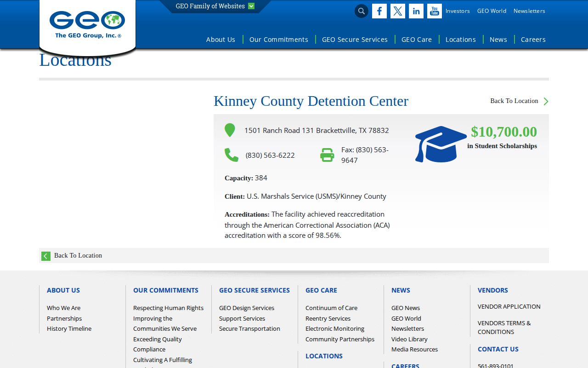Open Improving the Communities We Serve link
Screen dimensions: 588x368
coord(165,323)
